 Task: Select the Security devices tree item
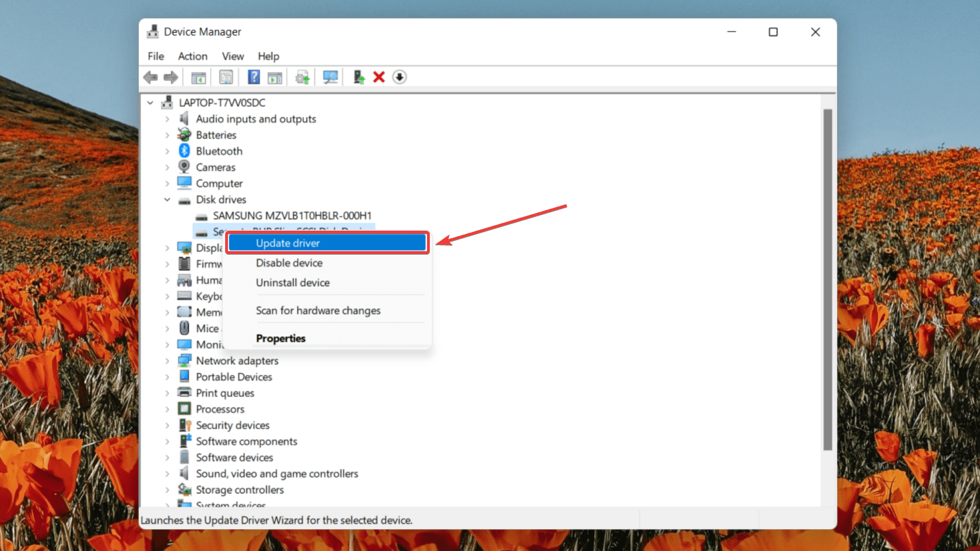coord(233,425)
